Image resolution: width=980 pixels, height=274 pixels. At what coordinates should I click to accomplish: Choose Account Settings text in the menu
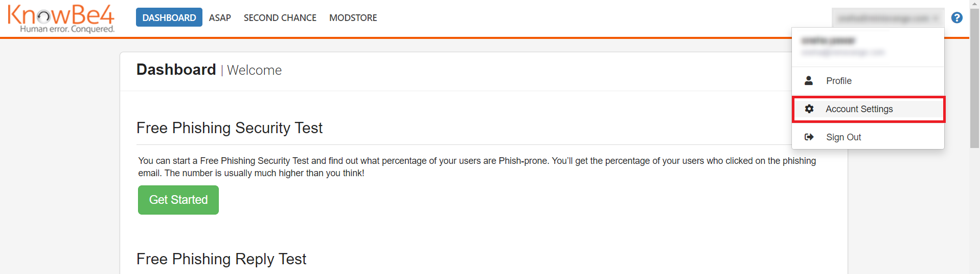[859, 109]
